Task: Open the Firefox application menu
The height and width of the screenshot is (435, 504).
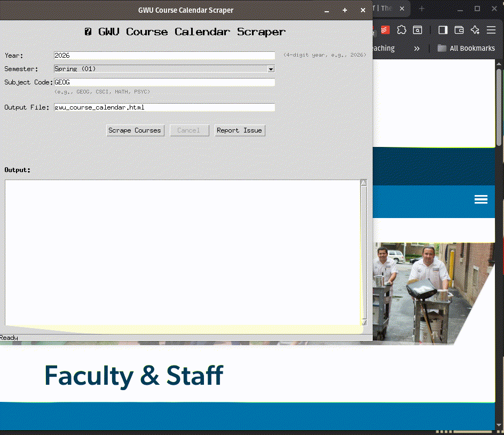Action: 491,29
